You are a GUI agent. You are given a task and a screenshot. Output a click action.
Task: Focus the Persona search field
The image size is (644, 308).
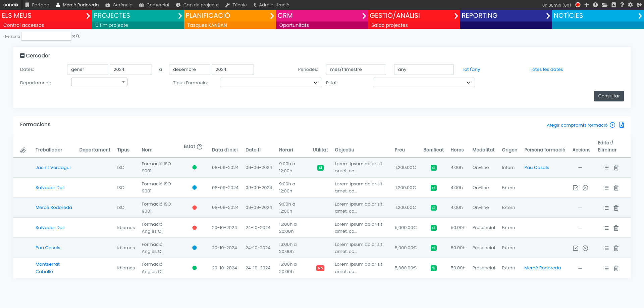pyautogui.click(x=46, y=36)
